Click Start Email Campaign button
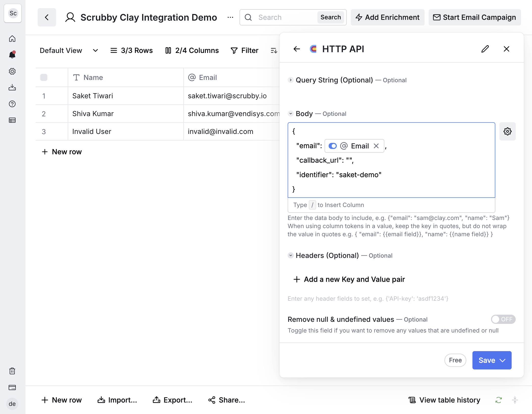Image resolution: width=532 pixels, height=414 pixels. click(475, 17)
